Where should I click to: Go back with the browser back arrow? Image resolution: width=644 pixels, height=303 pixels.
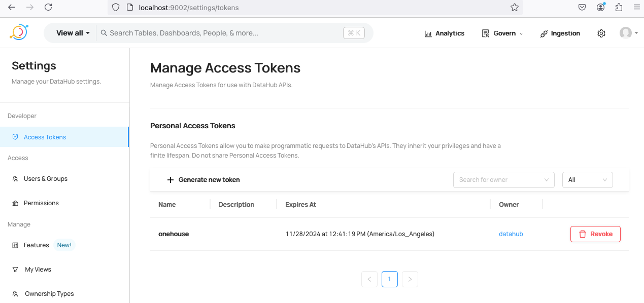[x=12, y=7]
